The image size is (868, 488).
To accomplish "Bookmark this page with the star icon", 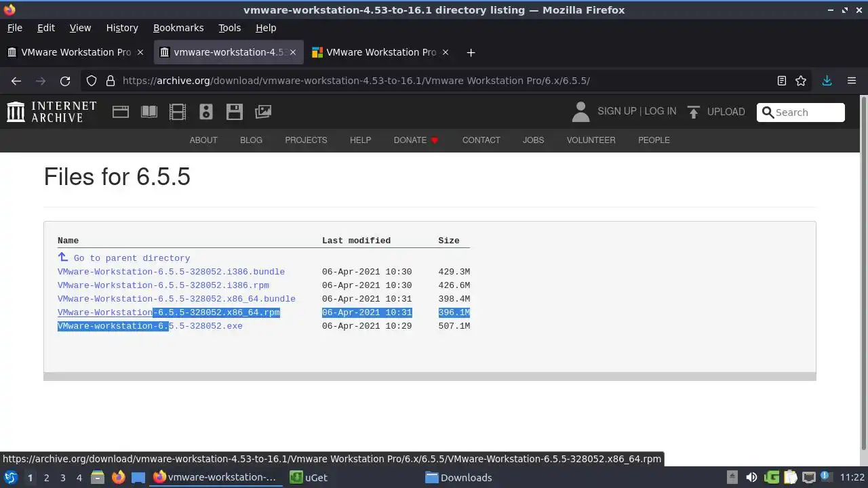I will 801,81.
